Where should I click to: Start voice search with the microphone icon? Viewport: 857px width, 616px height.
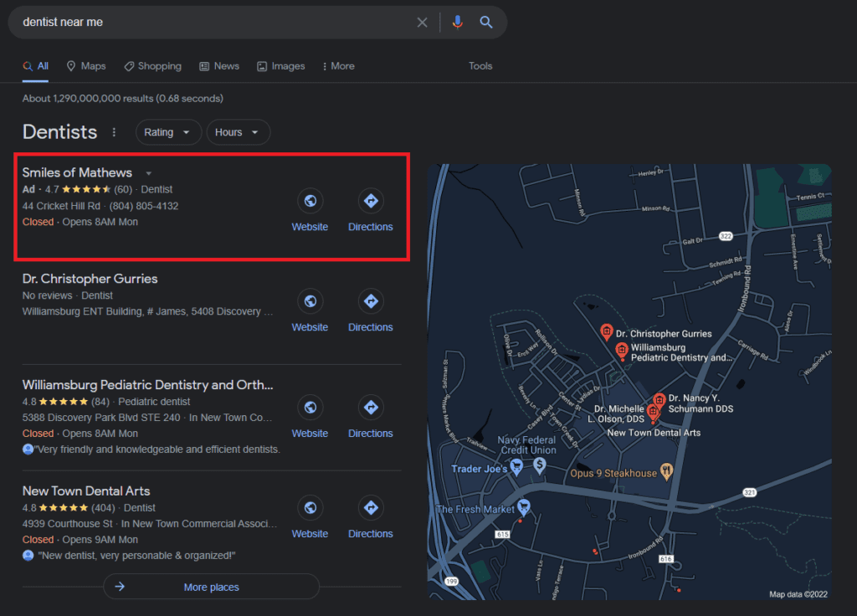point(458,22)
